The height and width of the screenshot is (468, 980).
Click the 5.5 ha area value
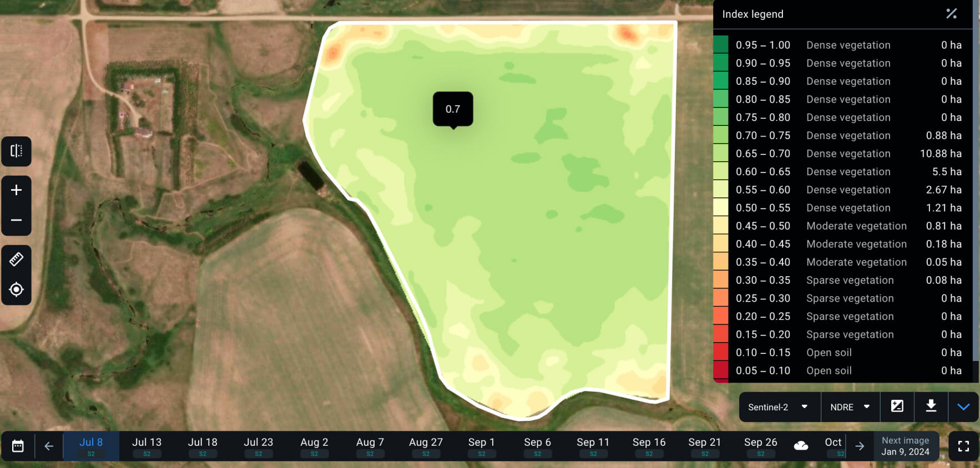947,172
